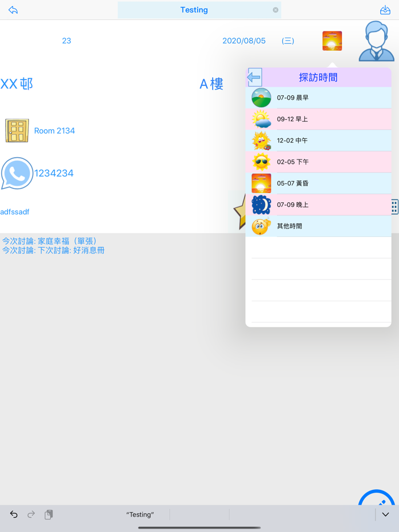Tap the weekday (三) label
Image resolution: width=399 pixels, height=532 pixels.
(x=288, y=40)
